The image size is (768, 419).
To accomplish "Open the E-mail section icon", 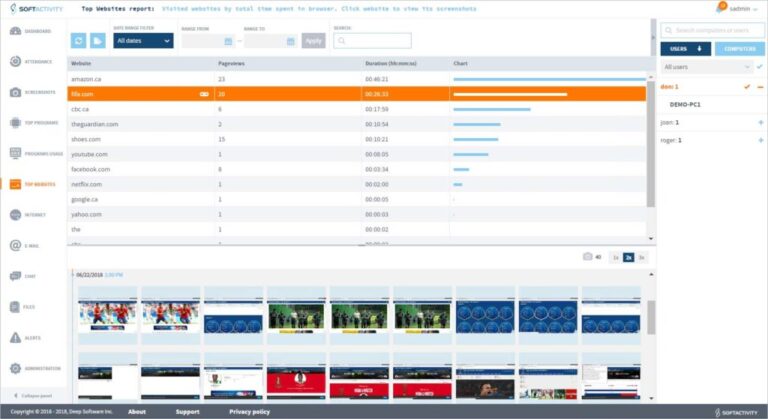I will pos(15,246).
